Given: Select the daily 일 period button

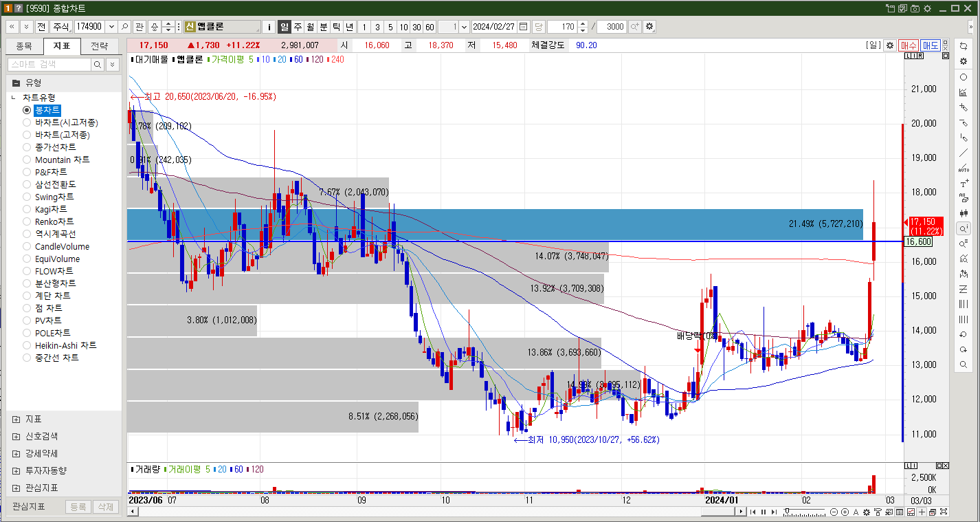Looking at the screenshot, I should [x=284, y=27].
